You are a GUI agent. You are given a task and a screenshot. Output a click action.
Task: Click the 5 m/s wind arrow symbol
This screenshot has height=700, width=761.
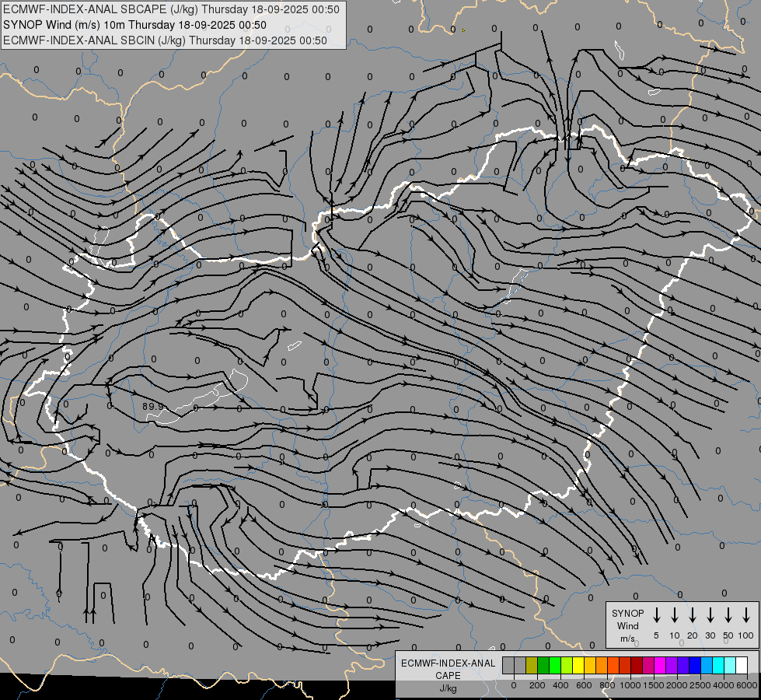[x=657, y=615]
